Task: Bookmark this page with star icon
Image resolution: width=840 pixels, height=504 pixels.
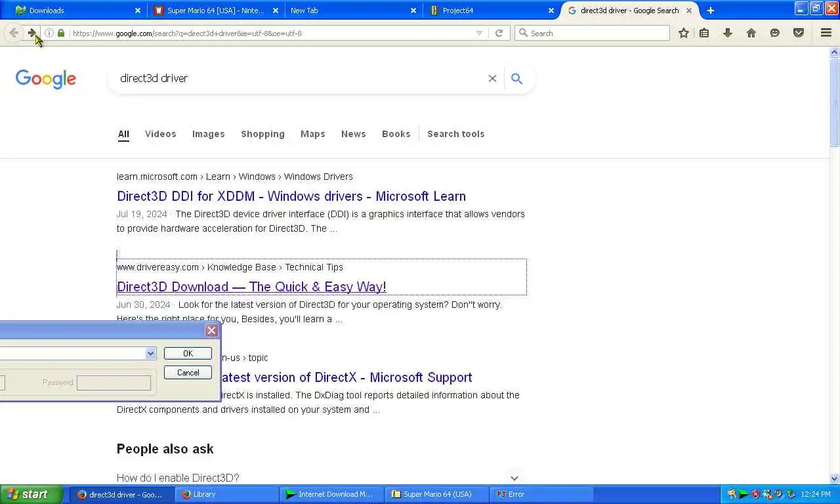Action: point(684,33)
